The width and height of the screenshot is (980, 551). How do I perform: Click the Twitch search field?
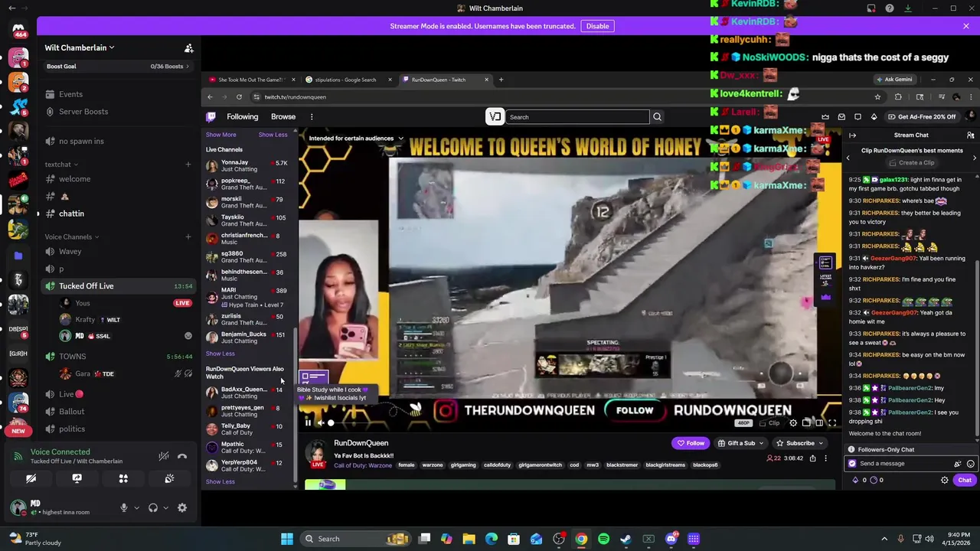point(577,117)
